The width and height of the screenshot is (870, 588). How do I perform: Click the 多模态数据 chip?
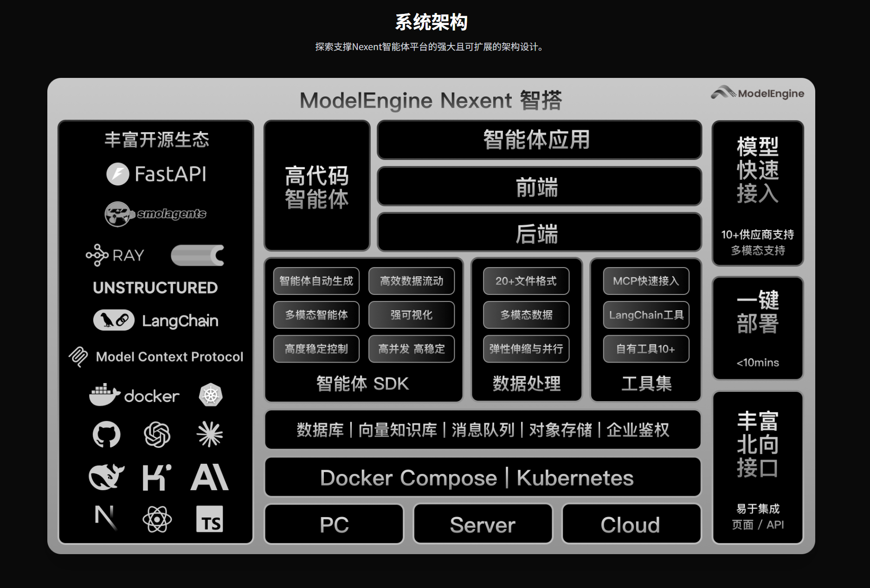pyautogui.click(x=526, y=315)
